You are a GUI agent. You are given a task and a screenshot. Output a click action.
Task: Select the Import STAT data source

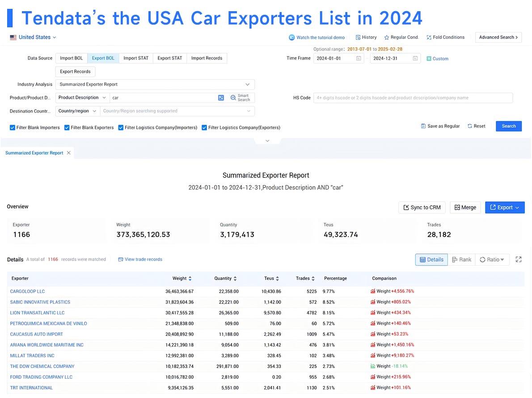coord(136,59)
